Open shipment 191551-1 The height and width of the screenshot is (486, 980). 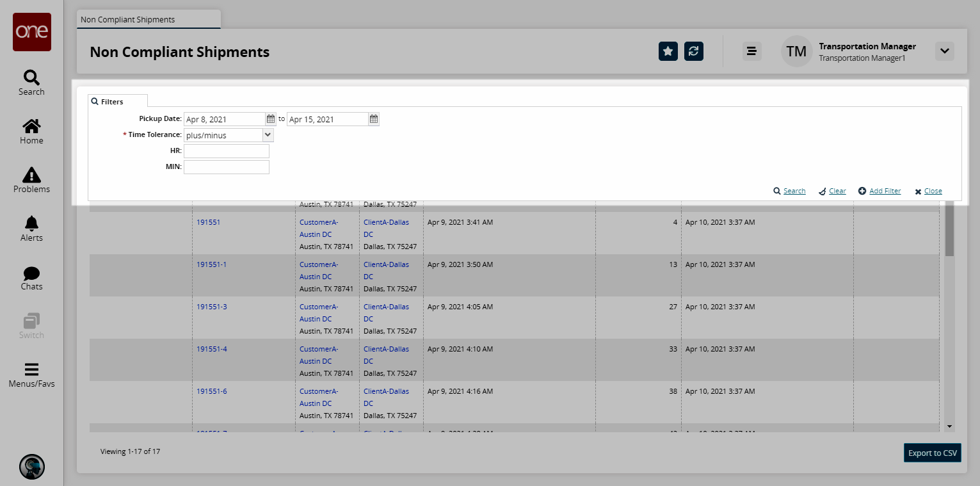[x=211, y=264]
